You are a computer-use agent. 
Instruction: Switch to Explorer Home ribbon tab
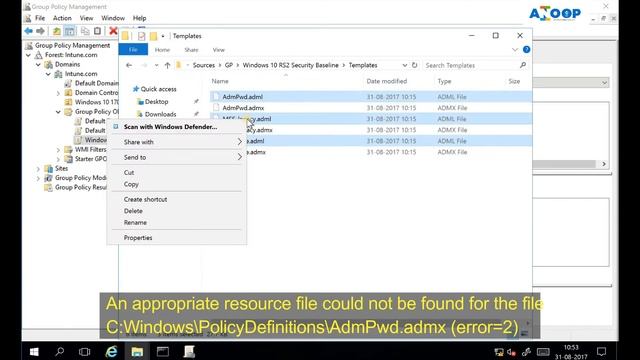pyautogui.click(x=162, y=50)
